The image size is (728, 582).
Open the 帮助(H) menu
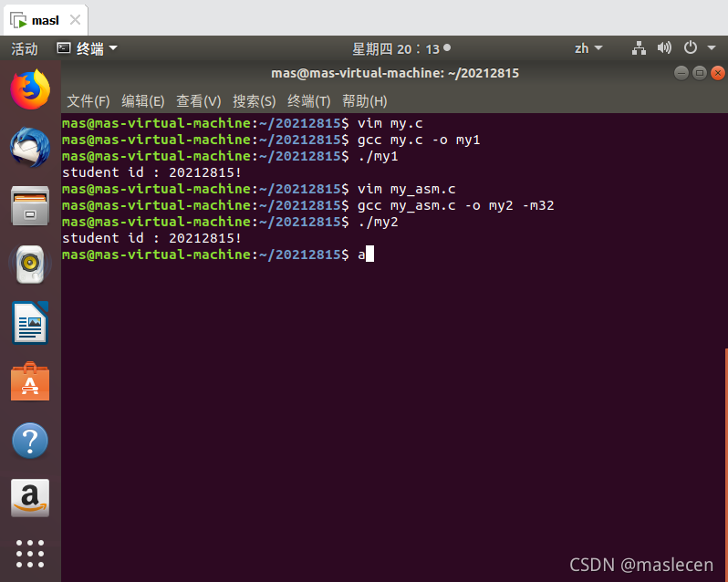[365, 100]
